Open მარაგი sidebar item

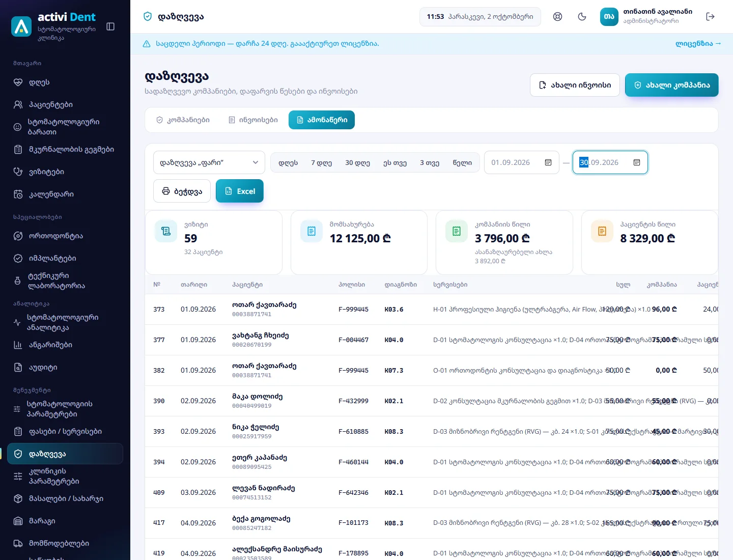[65, 521]
